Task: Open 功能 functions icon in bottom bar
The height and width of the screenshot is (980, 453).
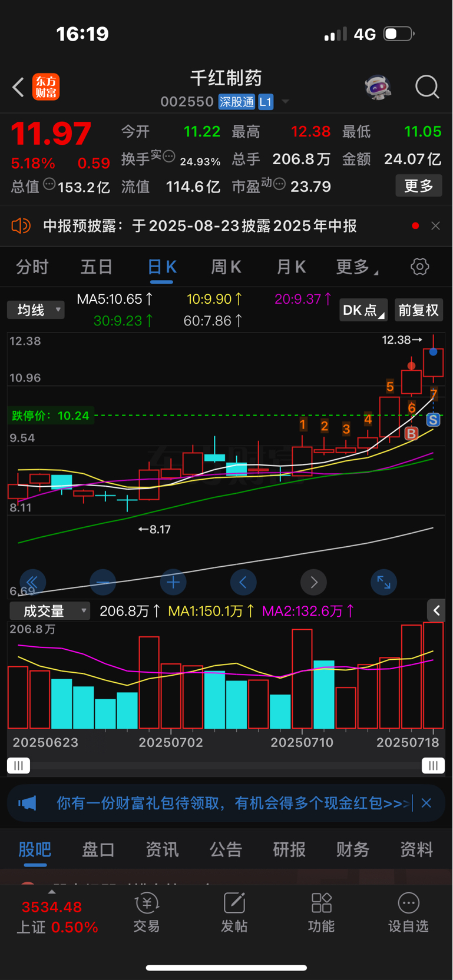Action: pos(321,913)
